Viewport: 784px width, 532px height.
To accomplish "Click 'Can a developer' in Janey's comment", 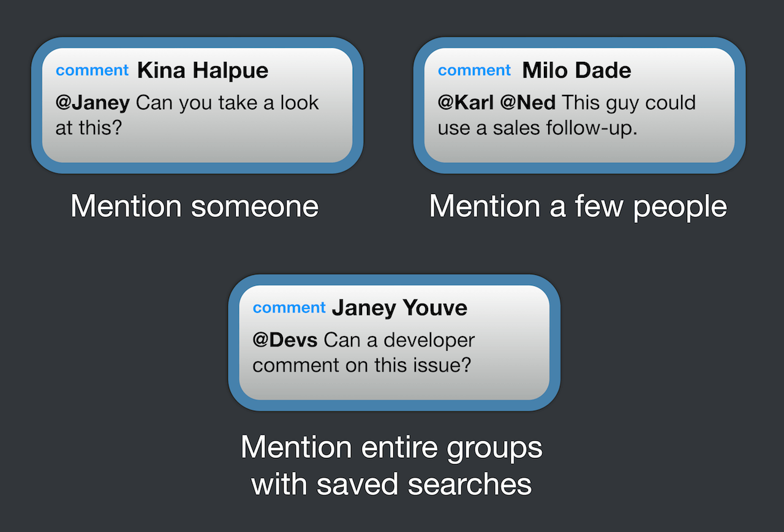I will tap(399, 340).
